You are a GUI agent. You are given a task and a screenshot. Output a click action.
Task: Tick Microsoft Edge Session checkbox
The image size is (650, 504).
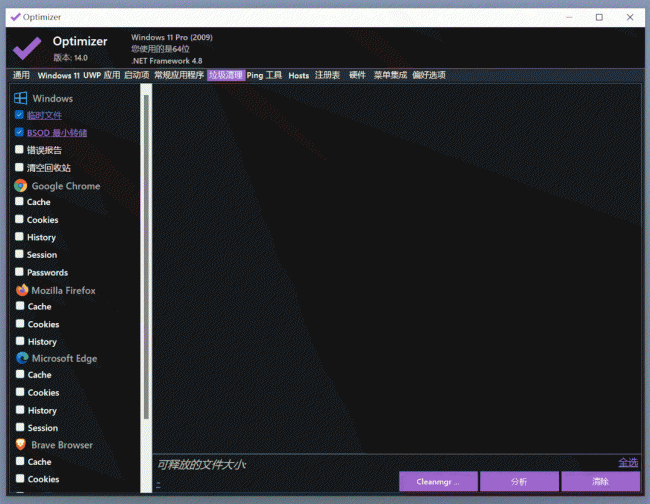20,427
